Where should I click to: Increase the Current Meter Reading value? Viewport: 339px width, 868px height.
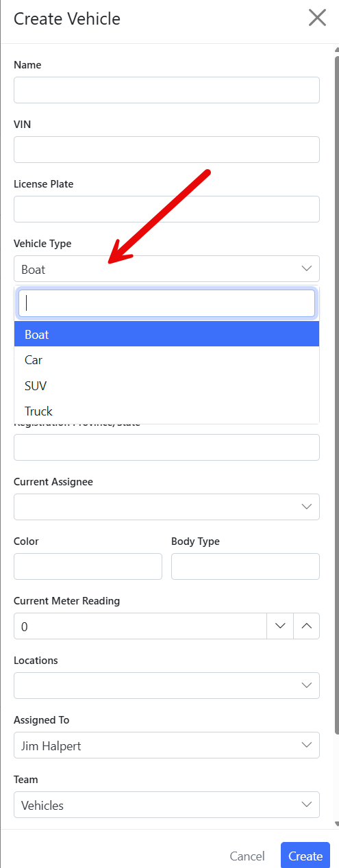[306, 626]
